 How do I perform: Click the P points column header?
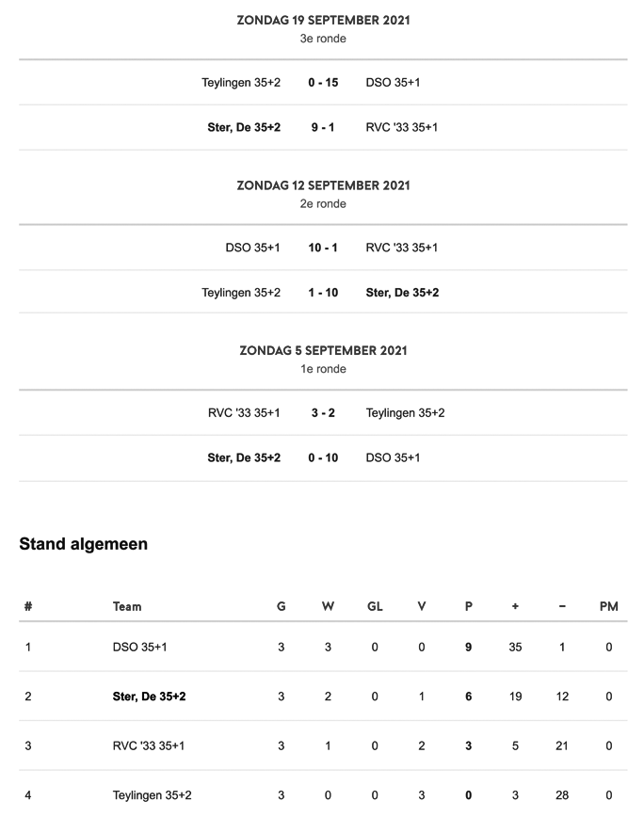pyautogui.click(x=469, y=606)
